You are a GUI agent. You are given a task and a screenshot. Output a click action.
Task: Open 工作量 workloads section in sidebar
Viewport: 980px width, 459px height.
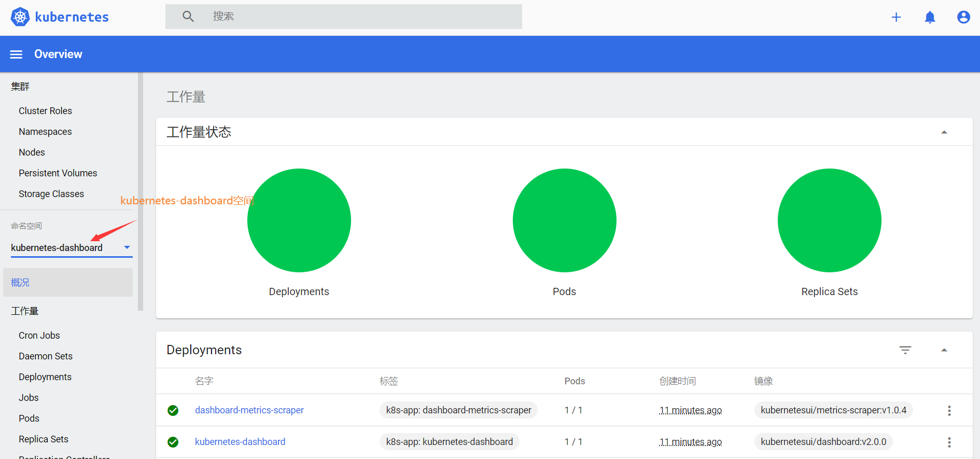point(25,311)
